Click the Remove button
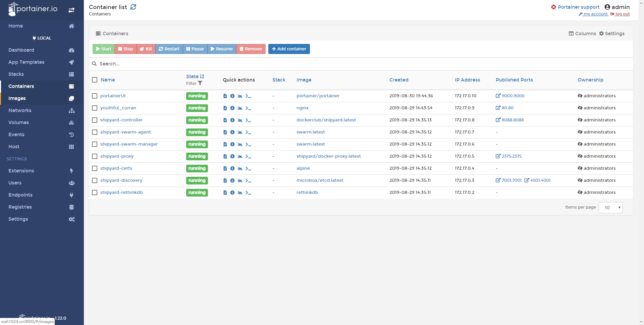644x325 pixels. pos(251,49)
